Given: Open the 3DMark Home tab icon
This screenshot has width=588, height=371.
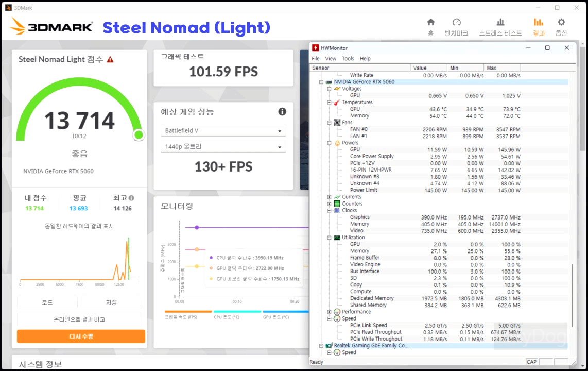Looking at the screenshot, I should tap(431, 22).
